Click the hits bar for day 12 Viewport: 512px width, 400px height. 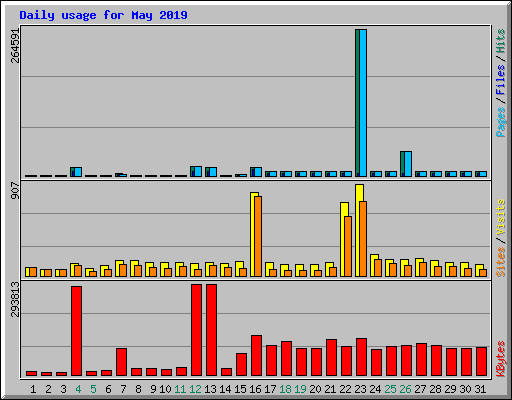coord(192,171)
